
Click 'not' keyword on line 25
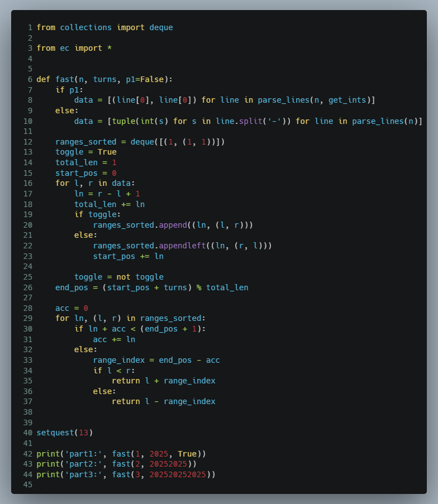(x=123, y=277)
